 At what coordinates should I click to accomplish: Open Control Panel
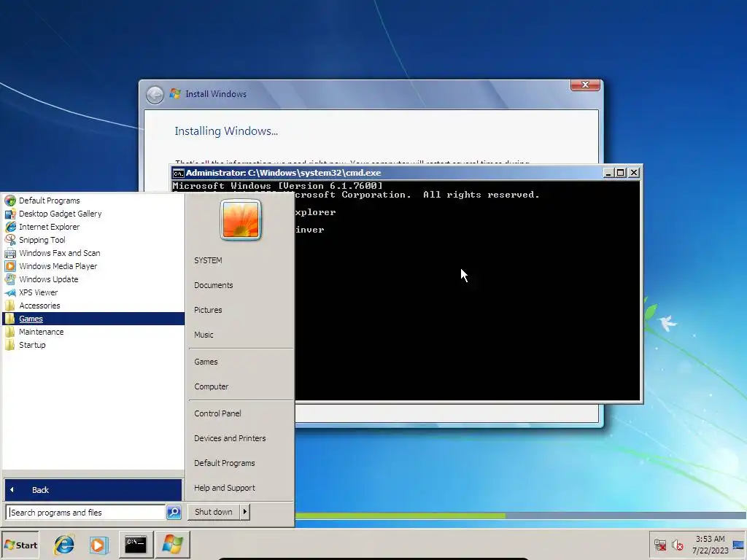pyautogui.click(x=217, y=413)
